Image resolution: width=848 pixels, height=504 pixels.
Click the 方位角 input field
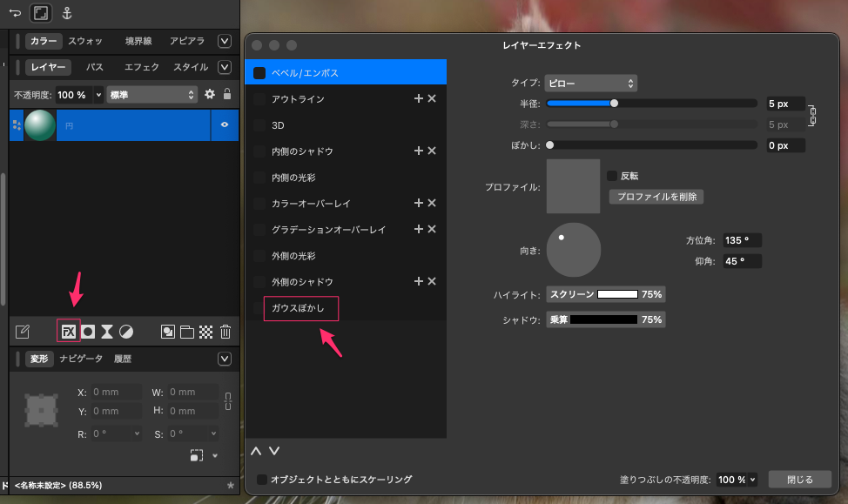[x=741, y=240]
